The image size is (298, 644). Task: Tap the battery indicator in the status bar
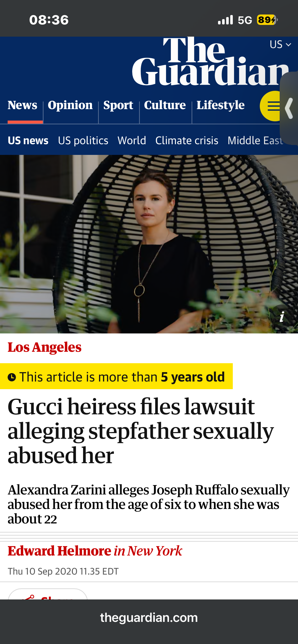tap(267, 20)
